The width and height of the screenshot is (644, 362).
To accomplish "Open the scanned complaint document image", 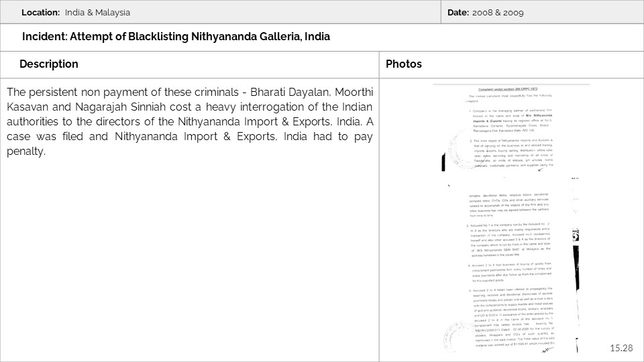I will pyautogui.click(x=511, y=218).
